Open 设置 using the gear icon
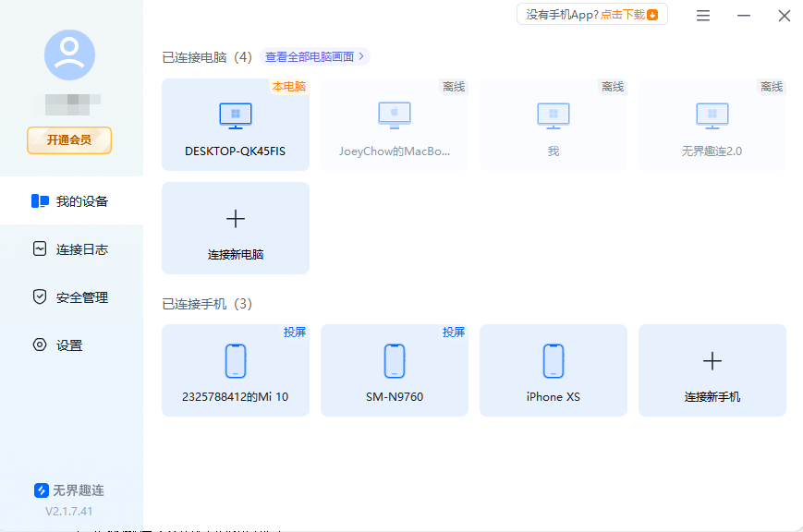803x532 pixels. pyautogui.click(x=39, y=345)
